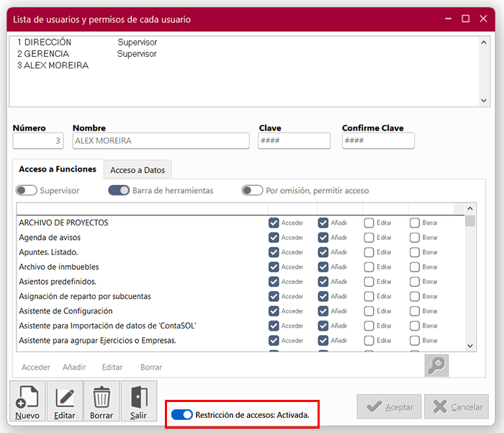Check Borrar for Asientos predefinidos
The width and height of the screenshot is (504, 433).
(415, 282)
